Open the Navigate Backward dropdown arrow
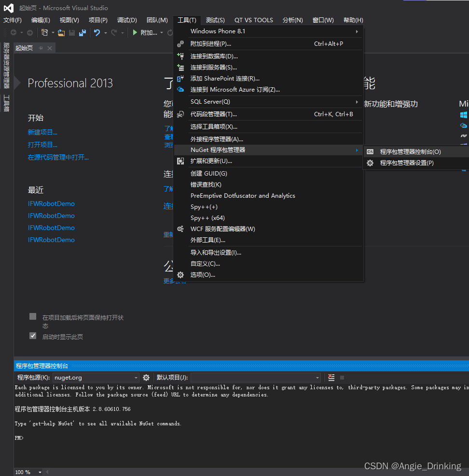 (22, 32)
